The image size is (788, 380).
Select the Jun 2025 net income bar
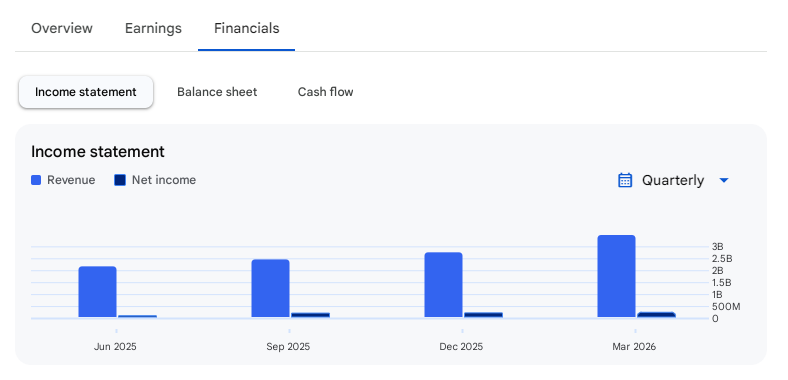[x=137, y=316]
